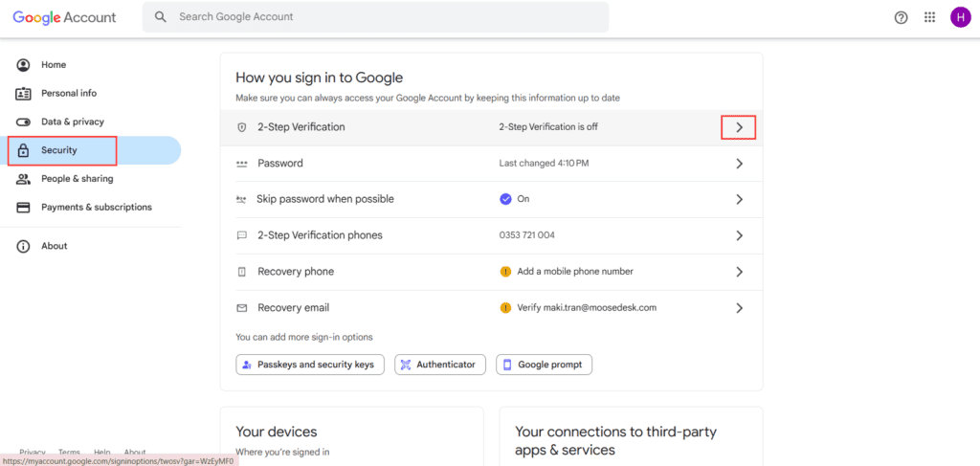The width and height of the screenshot is (980, 466).
Task: Click the Skip password row icon
Action: click(241, 199)
